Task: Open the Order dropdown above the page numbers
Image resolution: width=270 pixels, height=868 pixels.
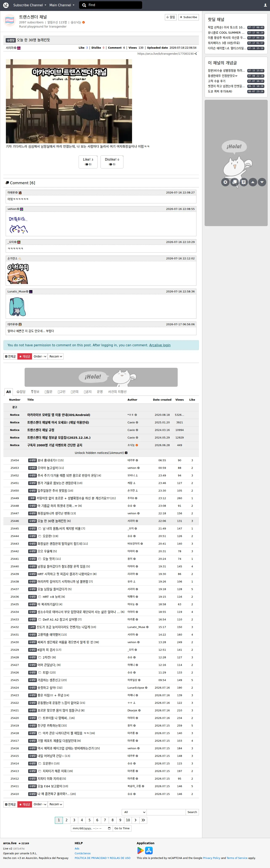Action: coord(40,804)
